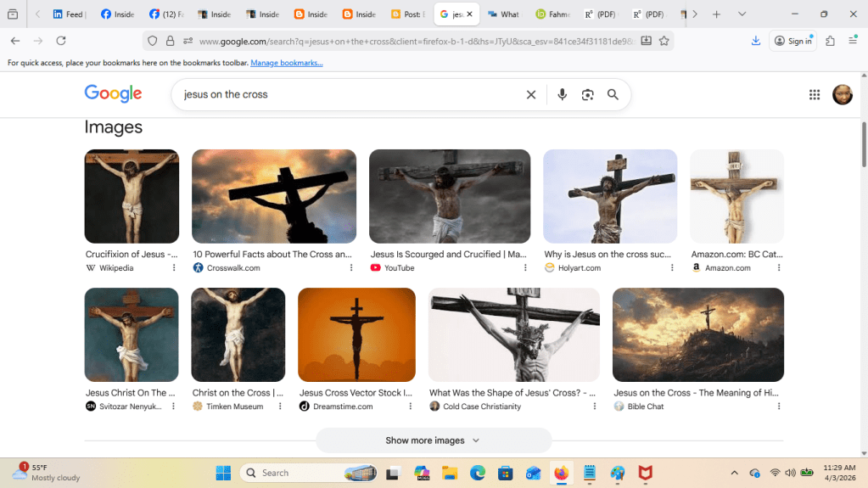This screenshot has width=868, height=488.
Task: Open more options for Dreamstime.com result
Action: [x=410, y=406]
